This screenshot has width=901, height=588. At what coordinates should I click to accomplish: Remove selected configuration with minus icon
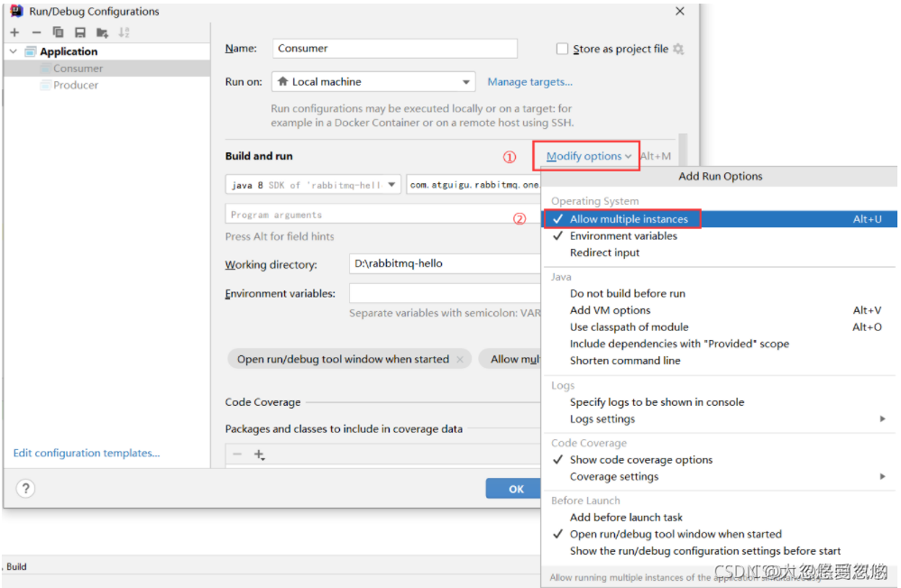pos(36,32)
